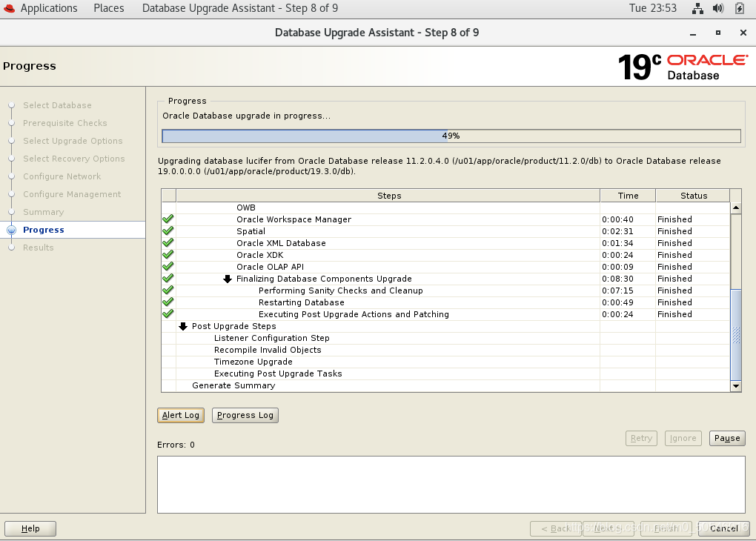Click the 19c Oracle Database logo
Screen dimensions: 756x541
(683, 67)
